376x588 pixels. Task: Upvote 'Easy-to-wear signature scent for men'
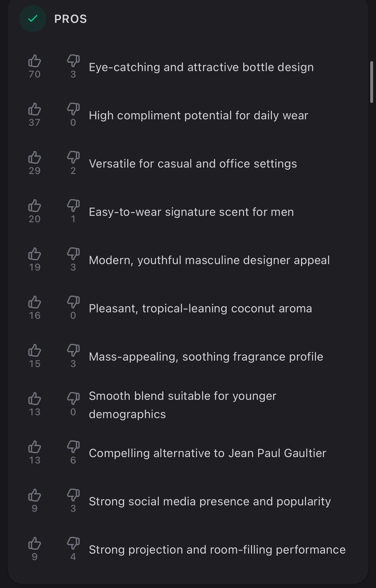pyautogui.click(x=34, y=206)
